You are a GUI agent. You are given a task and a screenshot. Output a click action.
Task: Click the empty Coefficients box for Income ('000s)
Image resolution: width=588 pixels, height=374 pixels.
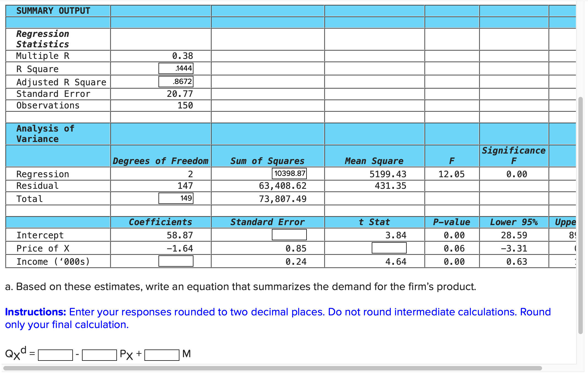pyautogui.click(x=176, y=261)
